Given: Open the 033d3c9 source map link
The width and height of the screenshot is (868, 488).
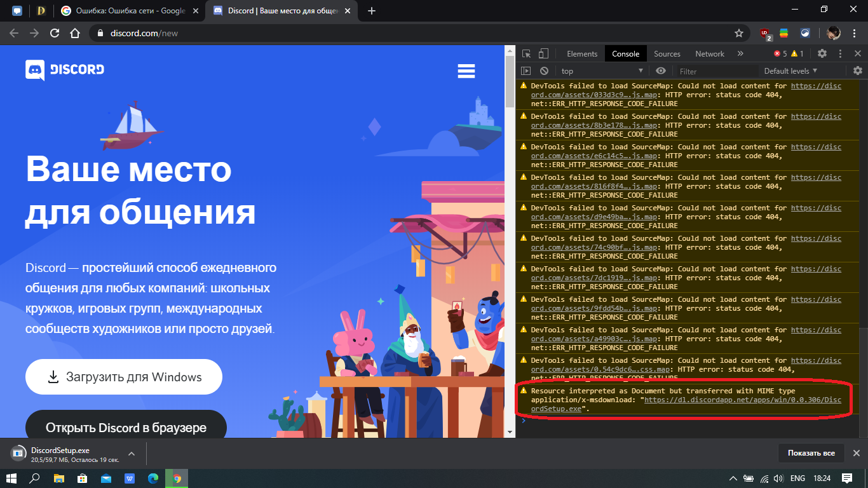Looking at the screenshot, I should click(686, 90).
